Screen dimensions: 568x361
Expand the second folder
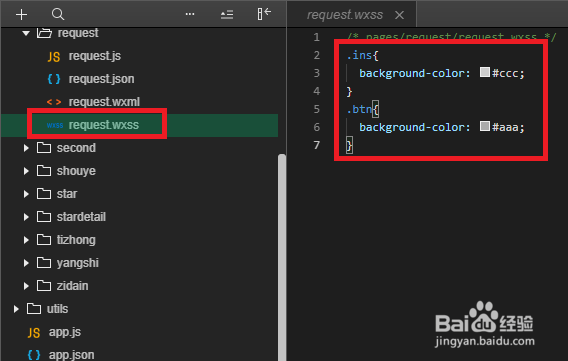(26, 148)
